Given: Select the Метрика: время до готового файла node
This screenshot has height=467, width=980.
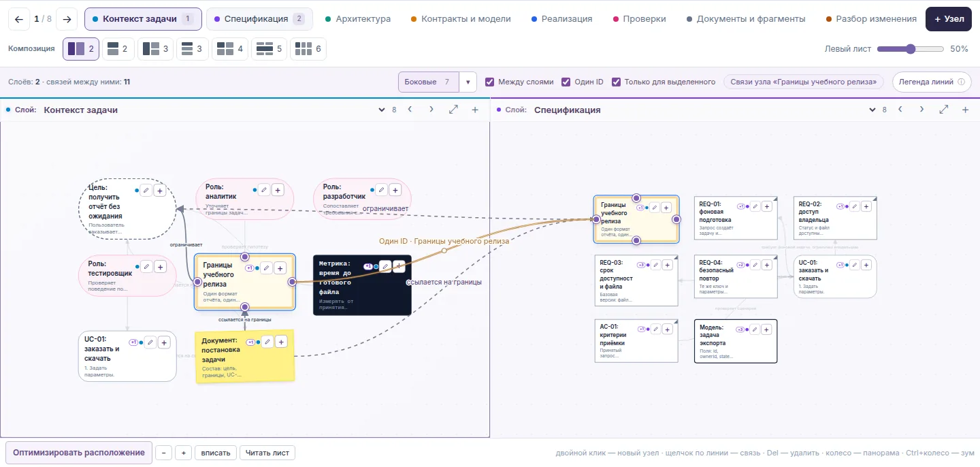Looking at the screenshot, I should click(x=362, y=285).
